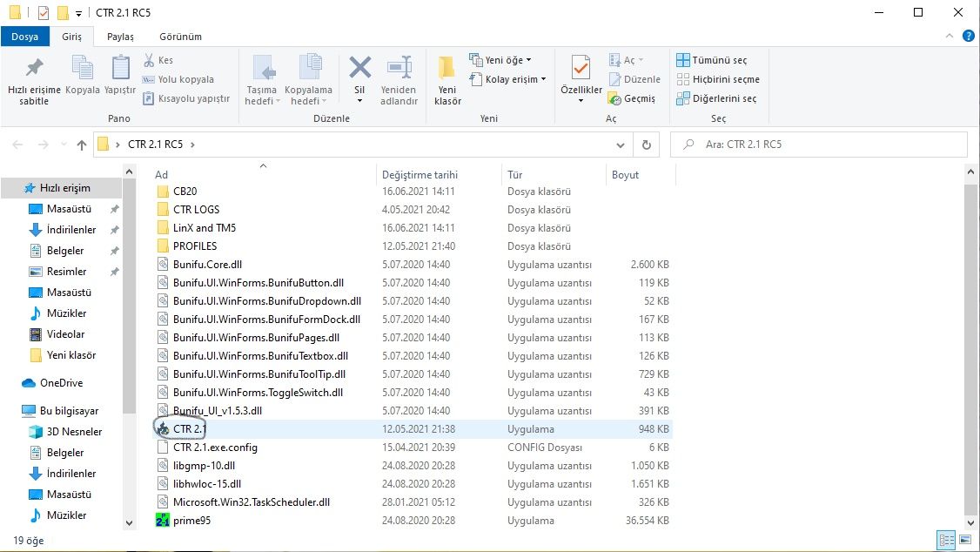Screen dimensions: 980x552
Task: Switch to Giriş ribbon tab
Action: pos(72,37)
